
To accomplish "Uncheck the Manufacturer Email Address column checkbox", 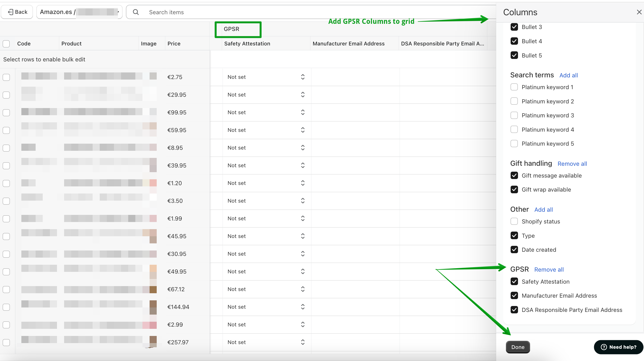I will click(x=514, y=296).
